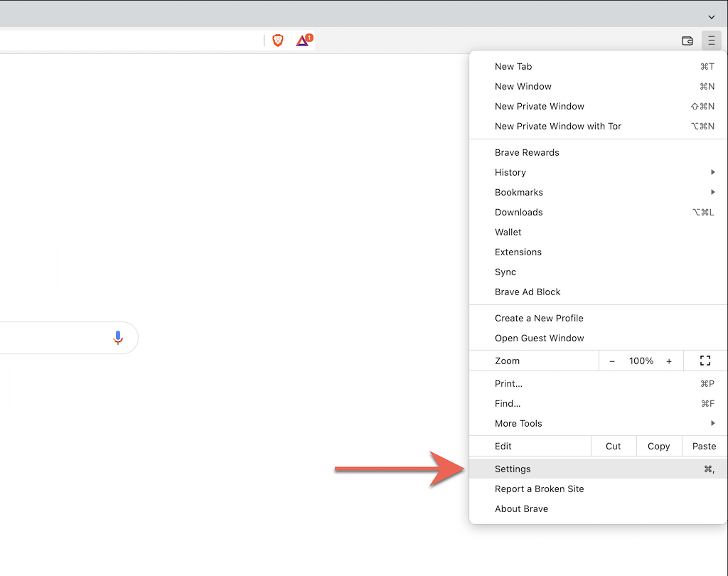Click the hamburger main menu button
Screen dimensions: 728x576
(711, 41)
